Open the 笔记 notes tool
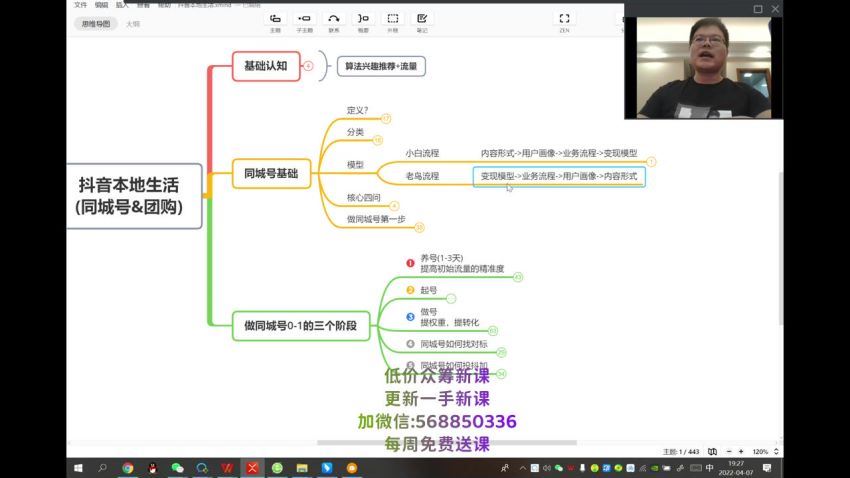 click(x=422, y=18)
